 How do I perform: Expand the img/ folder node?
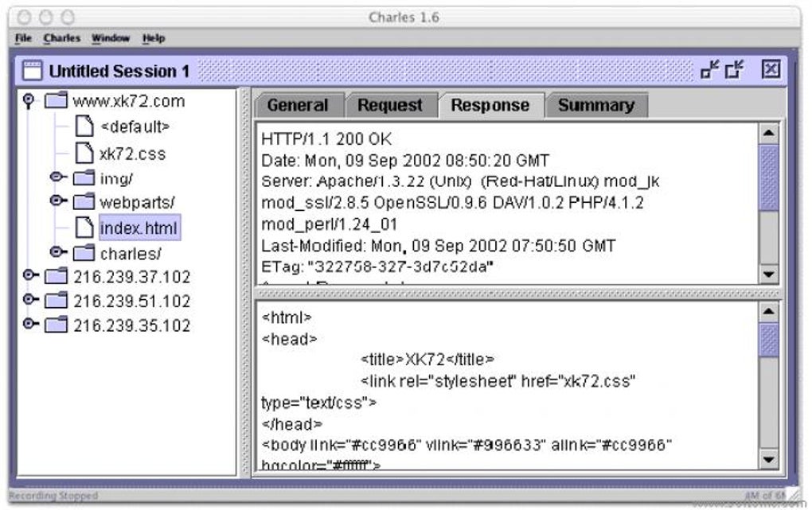(58, 177)
